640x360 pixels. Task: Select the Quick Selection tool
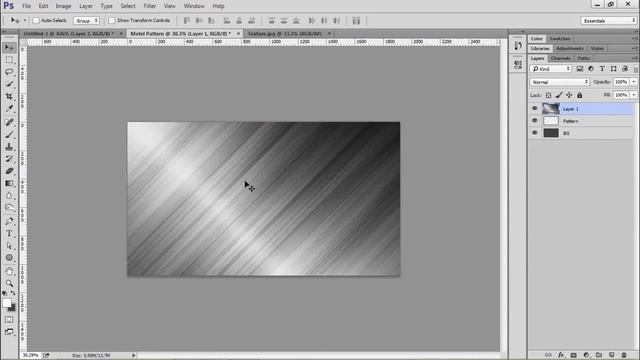click(9, 84)
